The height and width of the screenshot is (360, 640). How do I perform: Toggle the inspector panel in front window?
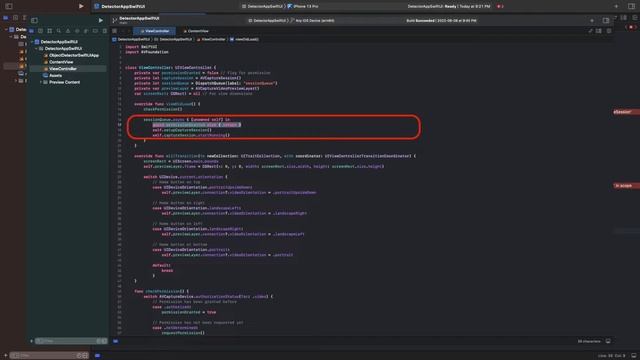606,20
